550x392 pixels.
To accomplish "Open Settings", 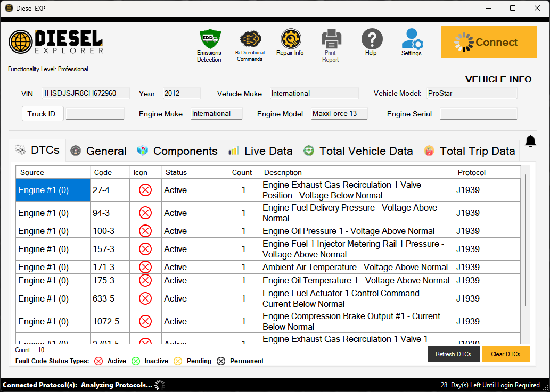I will coord(412,43).
